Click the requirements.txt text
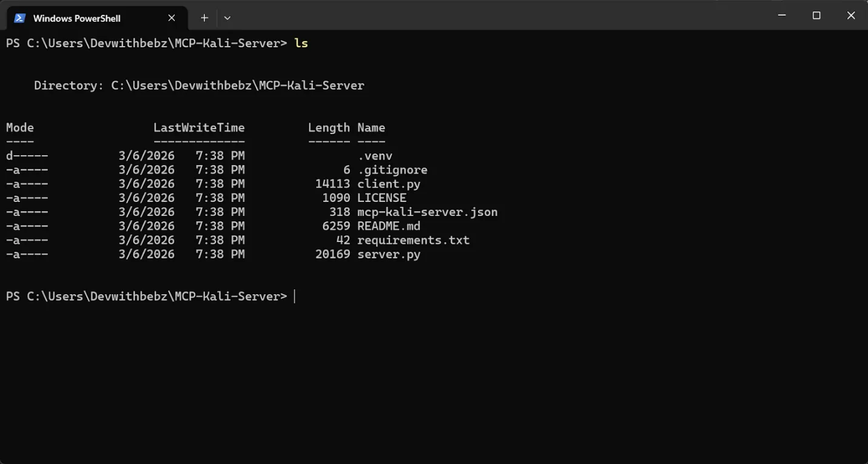The image size is (868, 464). [414, 240]
